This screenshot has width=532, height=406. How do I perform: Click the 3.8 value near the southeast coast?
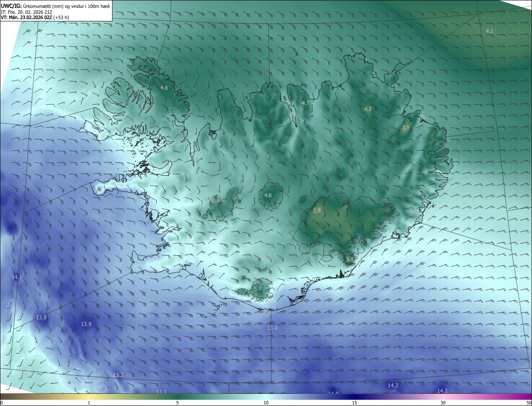(350, 260)
